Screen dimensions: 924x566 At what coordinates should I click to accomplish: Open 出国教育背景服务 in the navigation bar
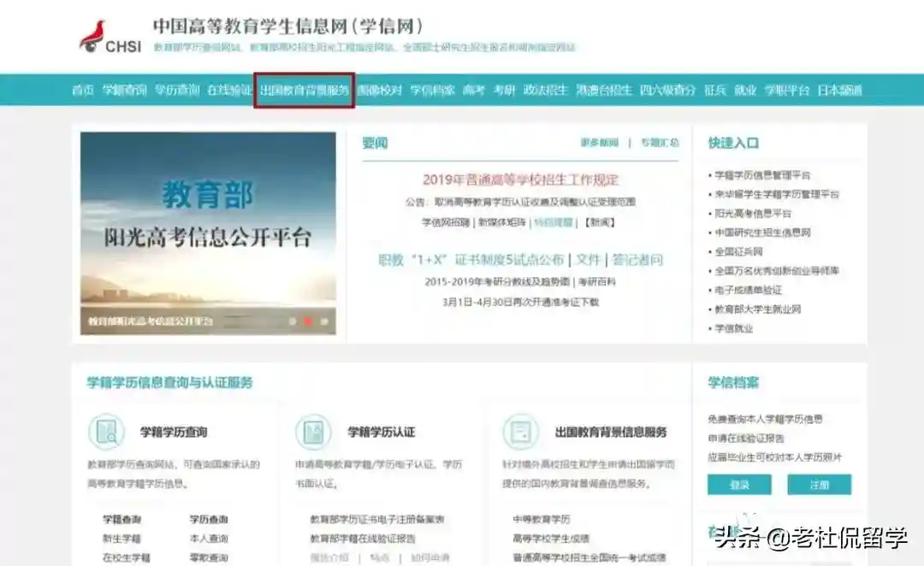coord(305,90)
